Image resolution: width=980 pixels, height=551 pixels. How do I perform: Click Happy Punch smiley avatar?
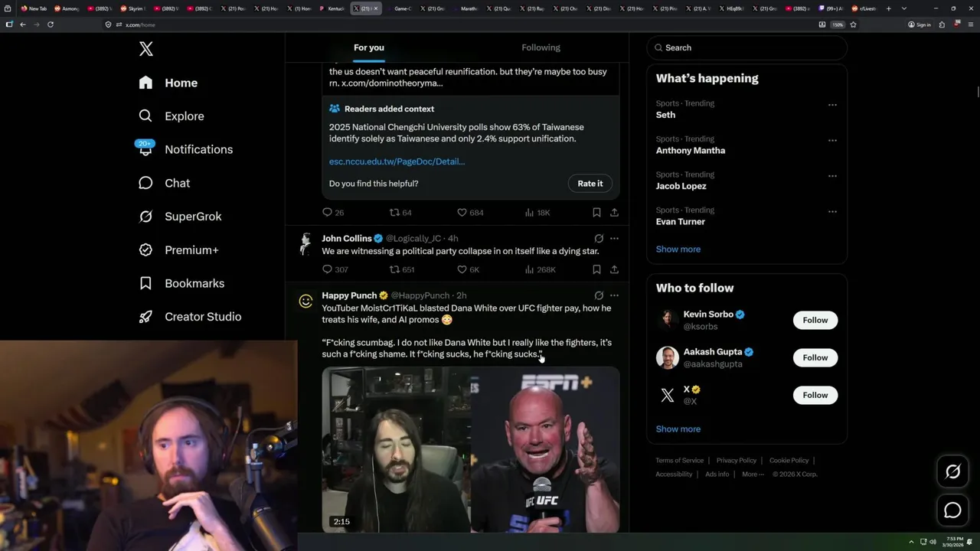[305, 302]
